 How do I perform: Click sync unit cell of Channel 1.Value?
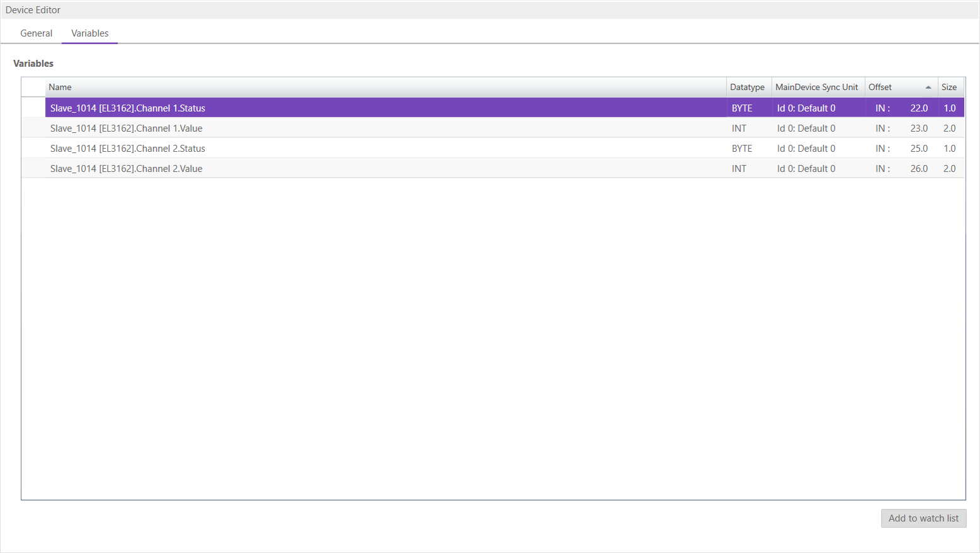[806, 128]
